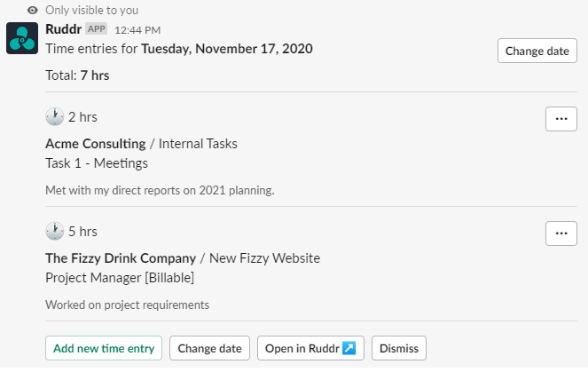The image size is (588, 372).
Task: Open the overflow menu for the Acme Consulting entry
Action: coord(561,118)
